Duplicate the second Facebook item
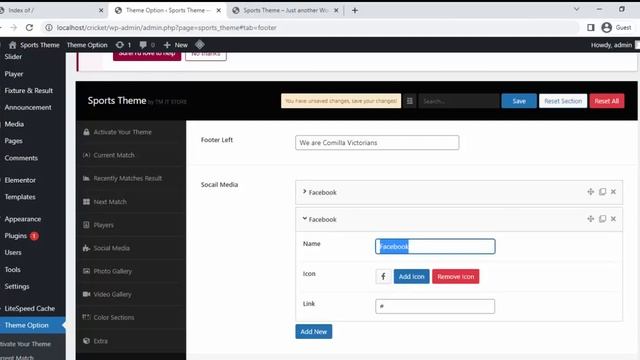 pyautogui.click(x=602, y=219)
